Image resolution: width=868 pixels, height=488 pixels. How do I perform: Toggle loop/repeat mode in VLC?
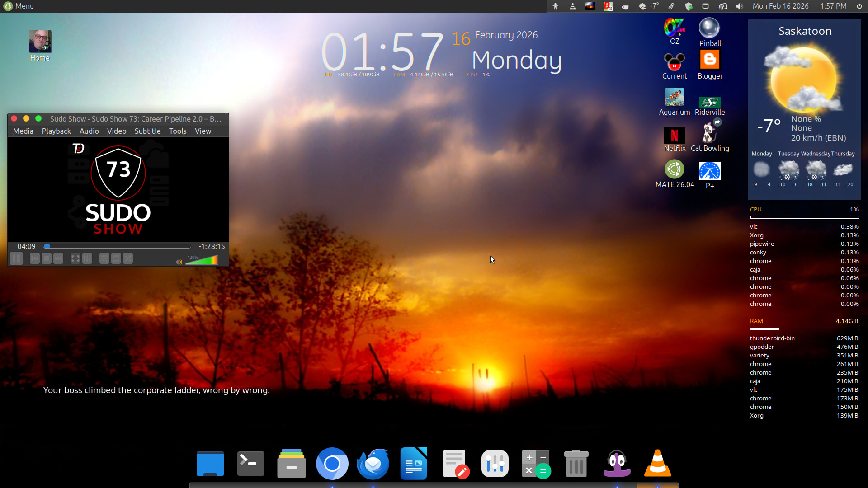116,258
